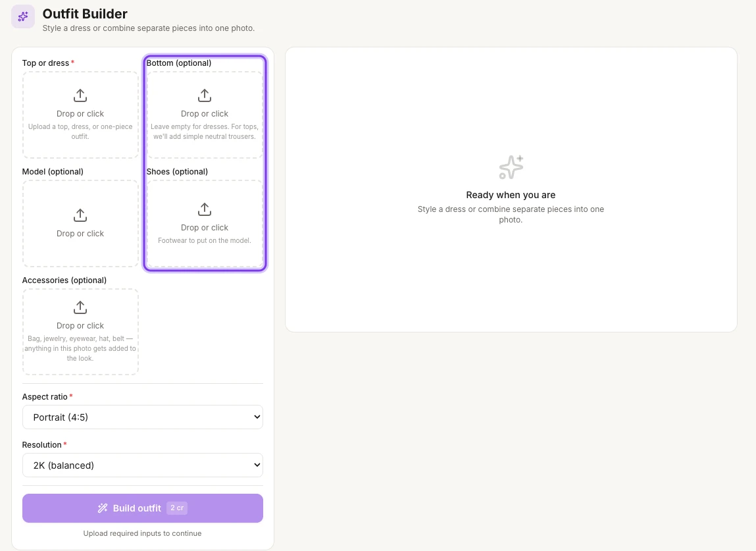Click the Outfit Builder page title
Screen dimensions: 756x551
(85, 14)
